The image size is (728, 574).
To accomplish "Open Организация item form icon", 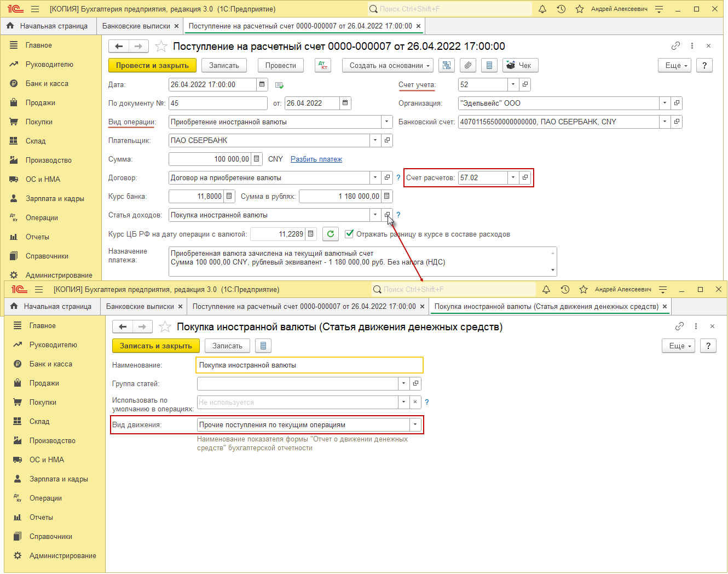I will (x=677, y=103).
